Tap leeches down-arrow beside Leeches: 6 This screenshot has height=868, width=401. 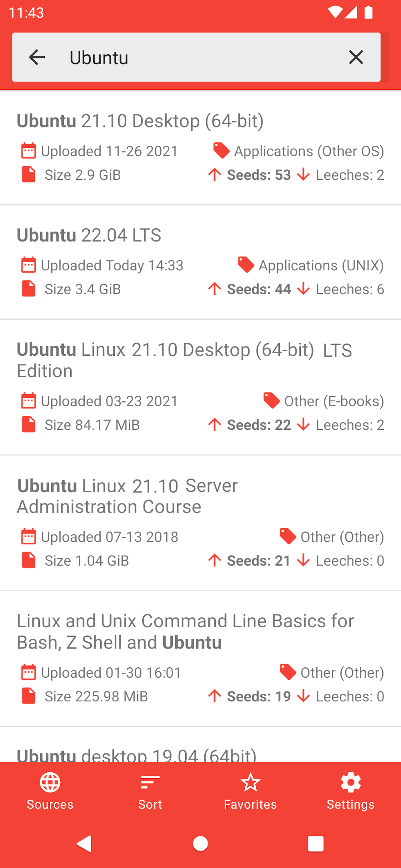304,289
